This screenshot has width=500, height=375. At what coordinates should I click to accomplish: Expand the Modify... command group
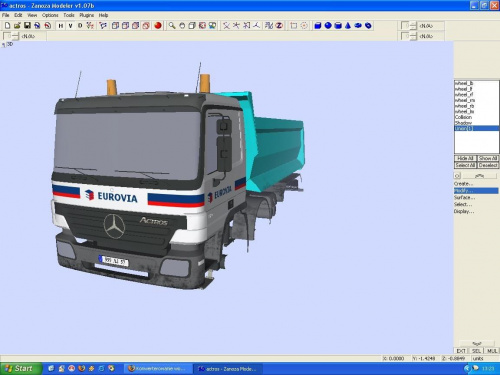coord(476,191)
